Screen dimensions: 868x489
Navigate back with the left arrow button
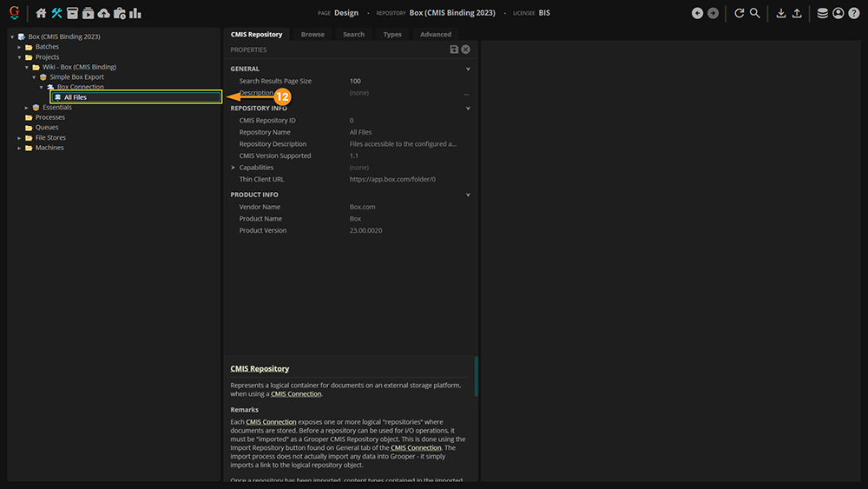click(697, 13)
